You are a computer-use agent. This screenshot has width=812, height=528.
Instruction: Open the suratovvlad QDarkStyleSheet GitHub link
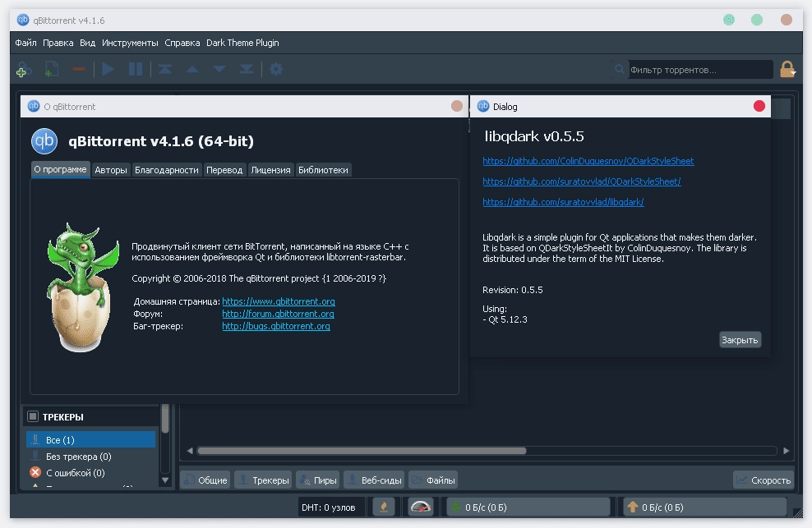pyautogui.click(x=582, y=181)
